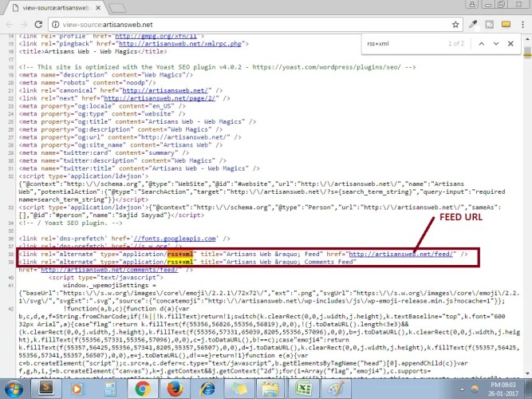Open the //fonts.googleapis.com link
Viewport: 532px width, 399px height.
tap(175, 239)
